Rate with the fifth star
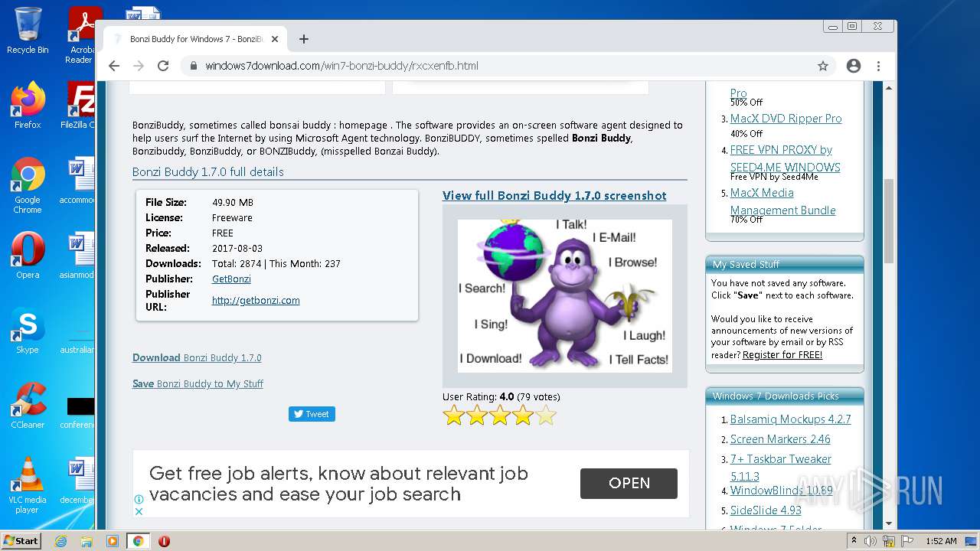Viewport: 980px width, 551px height. click(546, 416)
